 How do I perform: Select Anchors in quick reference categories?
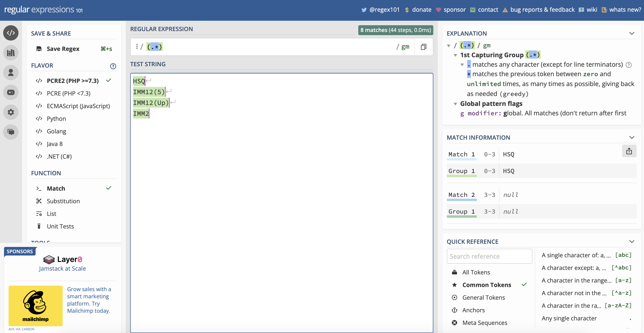(473, 310)
